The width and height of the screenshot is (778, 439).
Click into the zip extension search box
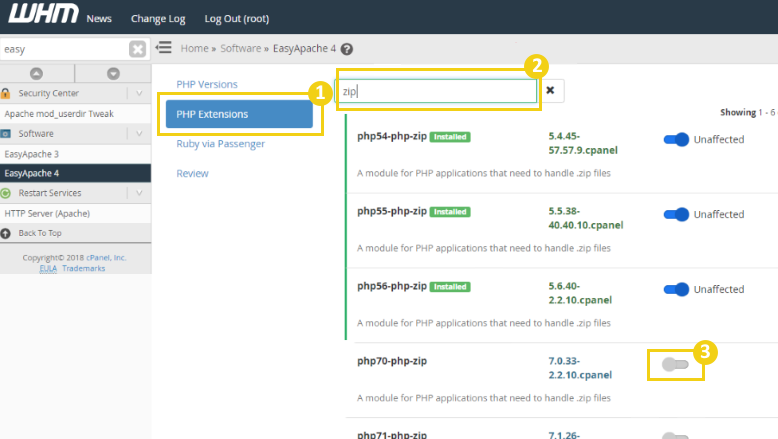pos(437,91)
